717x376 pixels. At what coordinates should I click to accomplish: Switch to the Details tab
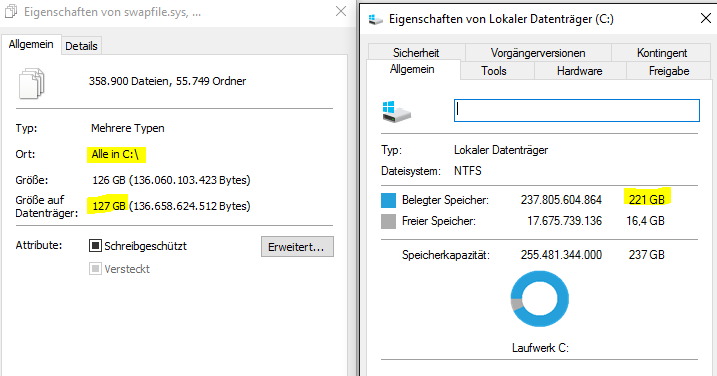(81, 46)
